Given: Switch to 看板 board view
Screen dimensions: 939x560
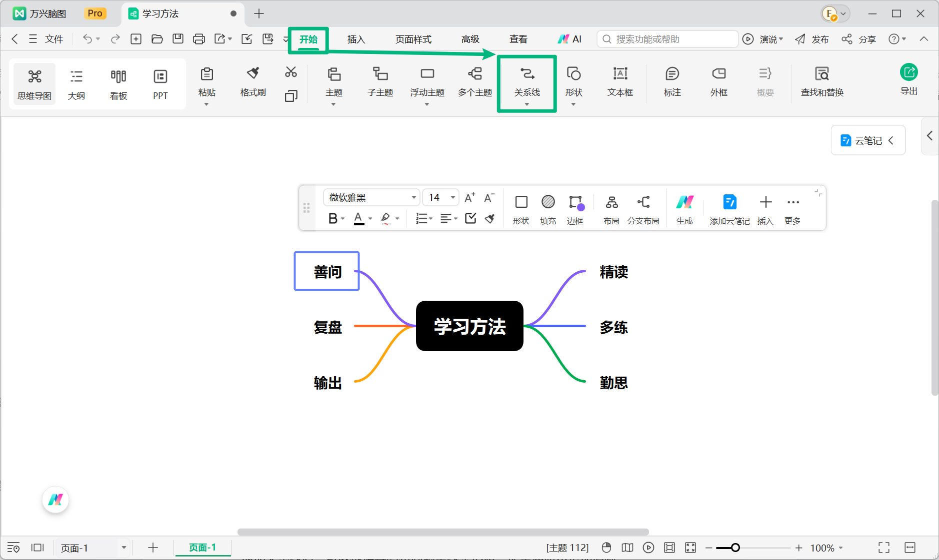Looking at the screenshot, I should pyautogui.click(x=118, y=84).
